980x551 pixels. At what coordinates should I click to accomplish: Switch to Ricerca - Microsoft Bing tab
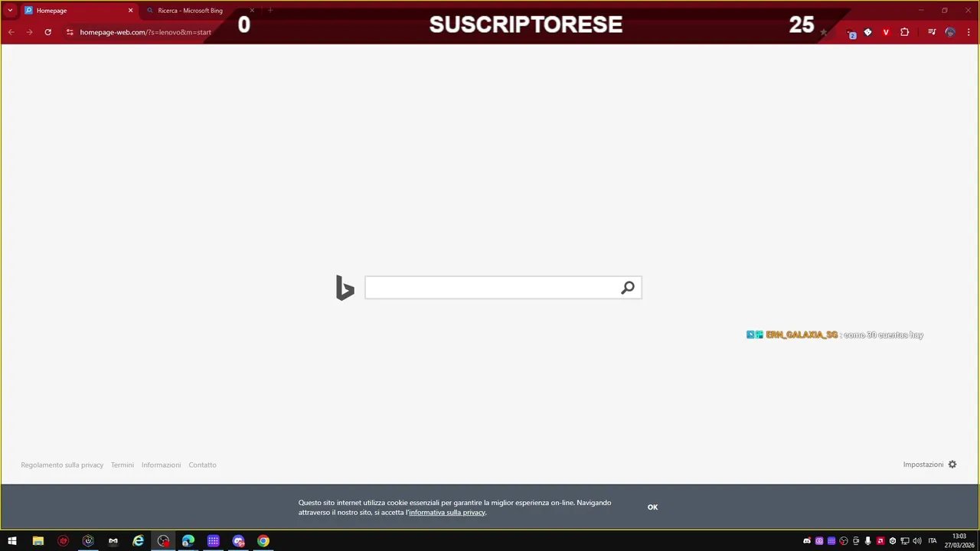[x=199, y=11]
